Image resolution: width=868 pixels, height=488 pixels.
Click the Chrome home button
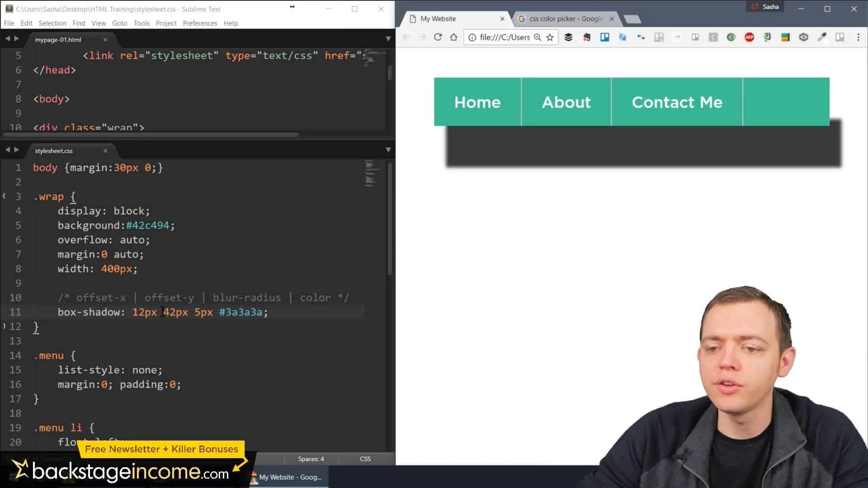point(453,37)
